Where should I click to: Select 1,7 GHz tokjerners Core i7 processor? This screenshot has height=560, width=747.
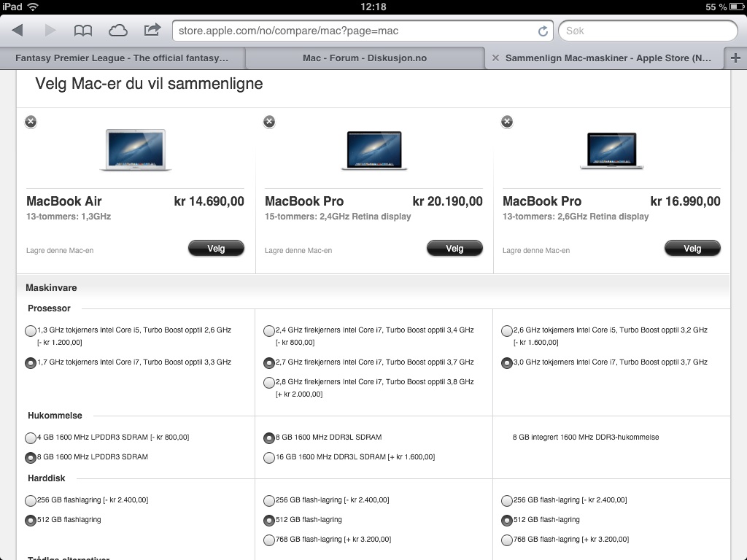point(31,363)
